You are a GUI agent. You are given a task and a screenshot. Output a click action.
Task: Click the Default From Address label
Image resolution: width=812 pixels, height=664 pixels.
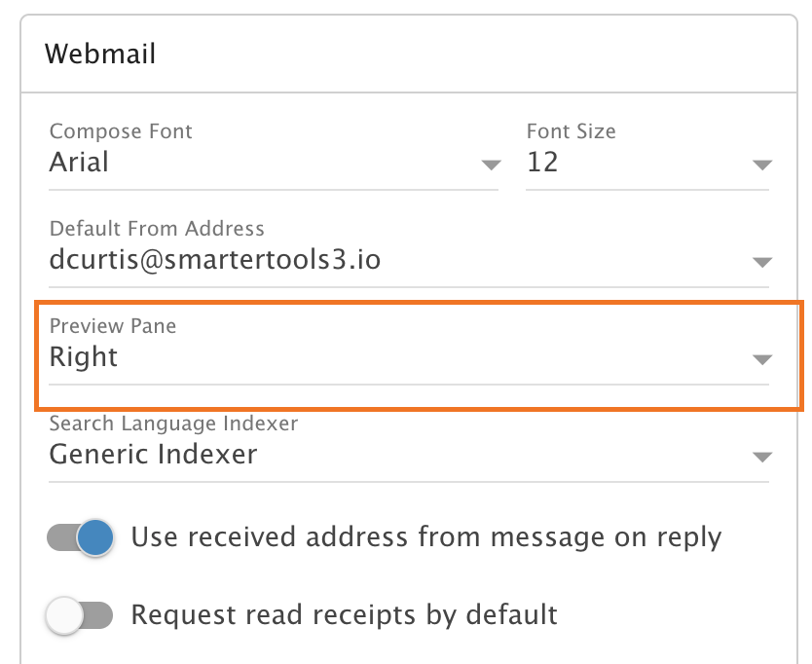[x=157, y=229]
